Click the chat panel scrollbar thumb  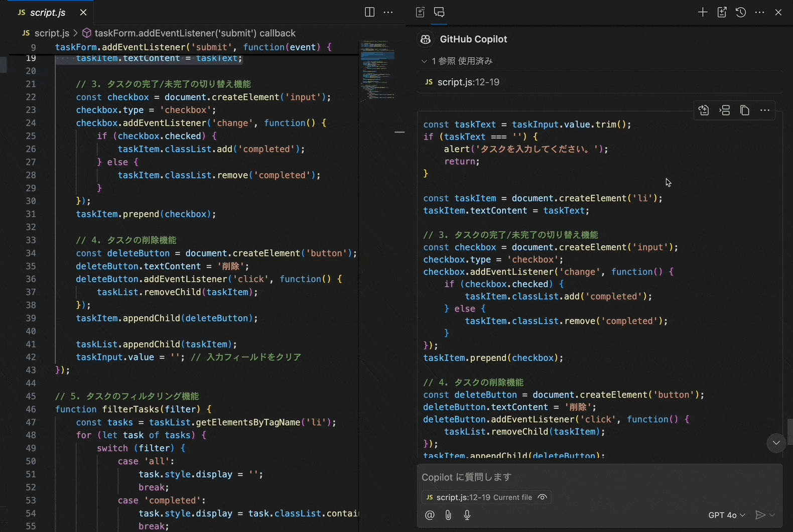(789, 432)
